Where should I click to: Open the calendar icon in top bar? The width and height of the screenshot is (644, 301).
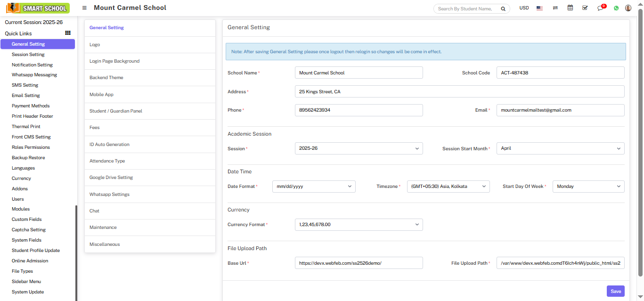click(x=570, y=8)
